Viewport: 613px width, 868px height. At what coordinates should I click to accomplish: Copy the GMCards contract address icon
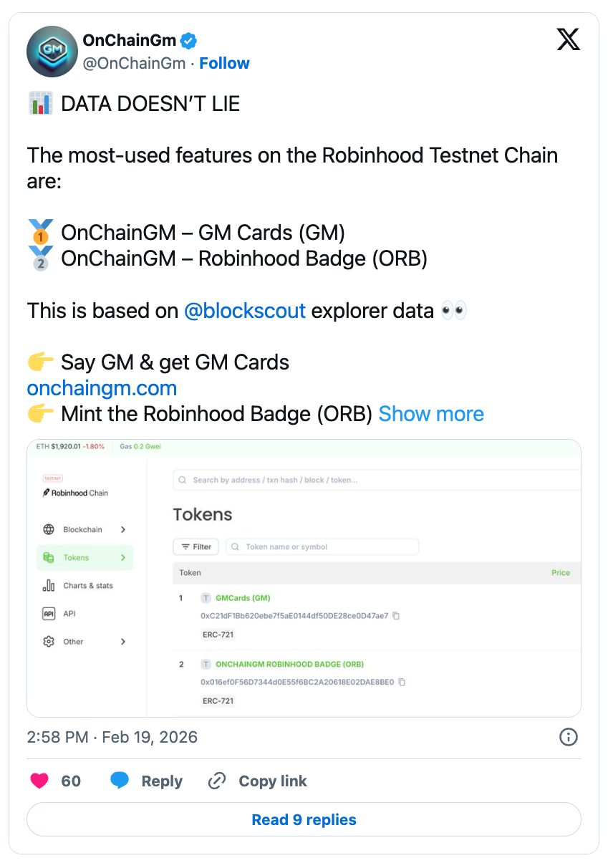click(396, 616)
